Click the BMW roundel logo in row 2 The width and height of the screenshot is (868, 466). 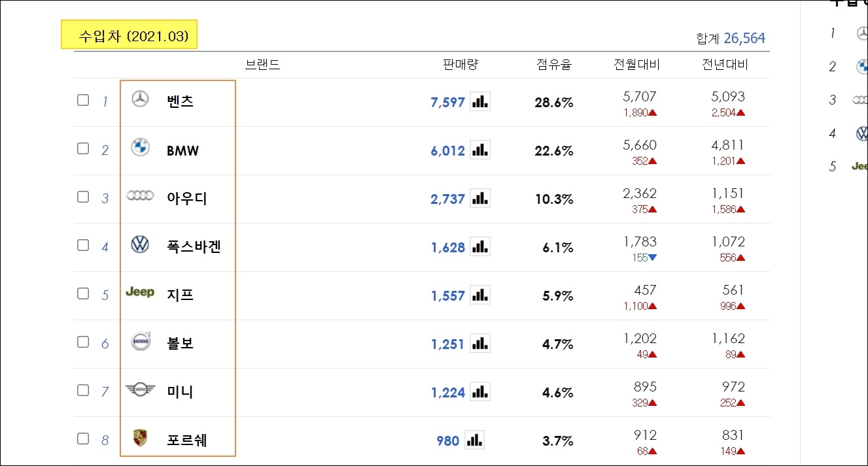(140, 147)
